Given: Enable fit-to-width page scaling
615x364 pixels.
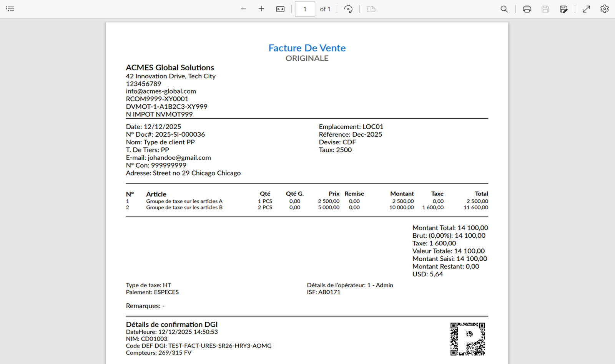Looking at the screenshot, I should coord(280,9).
